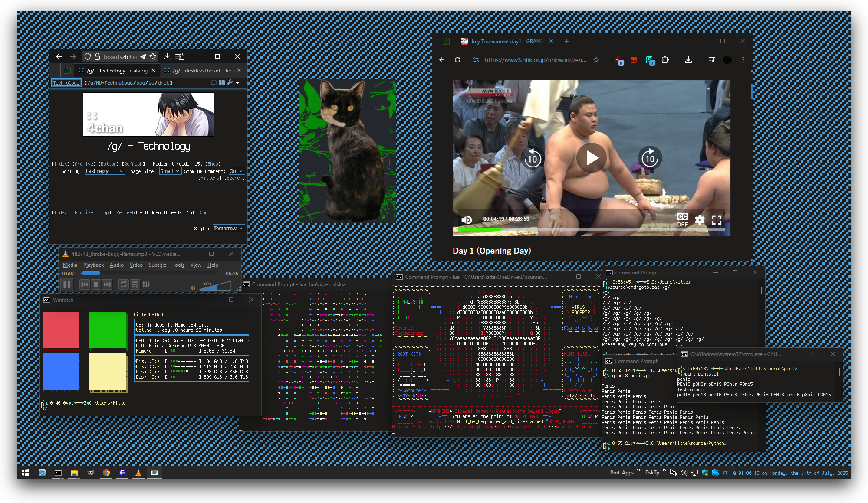Mute VLC with the speaker icon
868x503 pixels.
(193, 287)
